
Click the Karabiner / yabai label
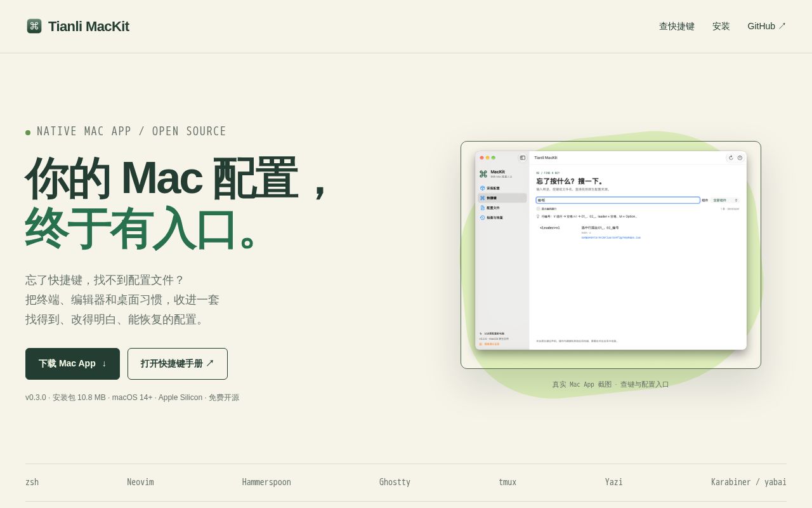click(749, 483)
